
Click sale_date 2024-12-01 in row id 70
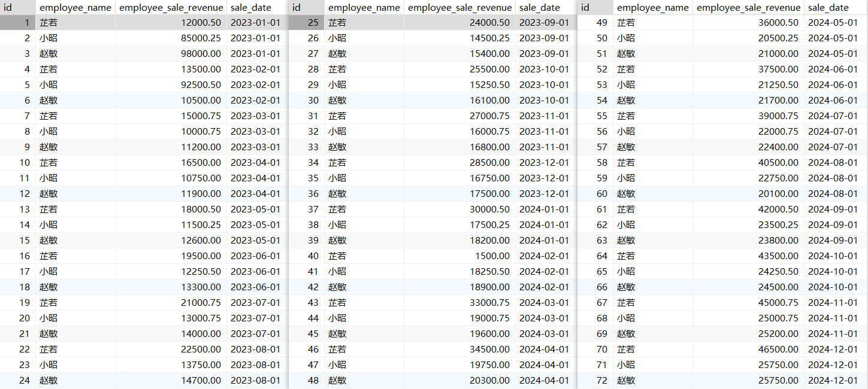(833, 349)
